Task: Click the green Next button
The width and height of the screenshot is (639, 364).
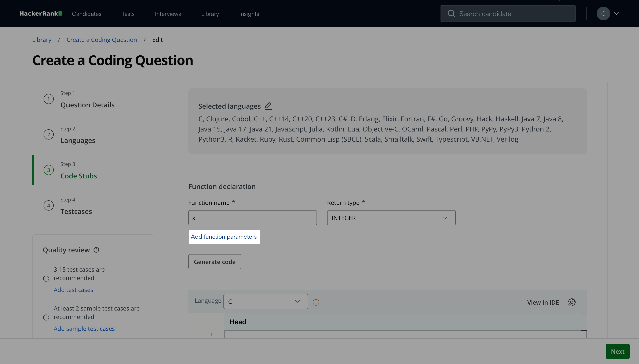Action: (617, 351)
